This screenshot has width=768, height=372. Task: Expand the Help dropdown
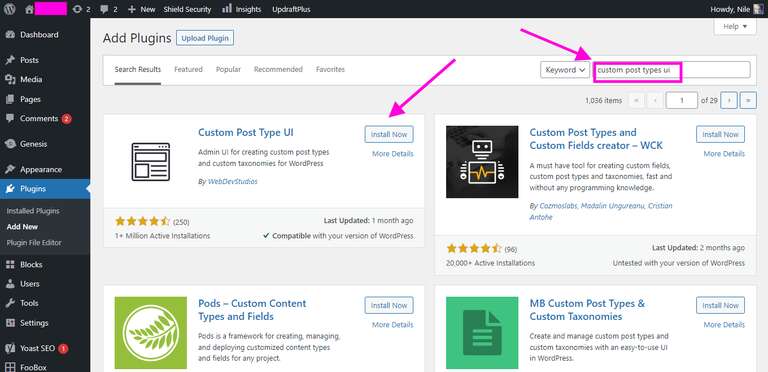(x=735, y=26)
